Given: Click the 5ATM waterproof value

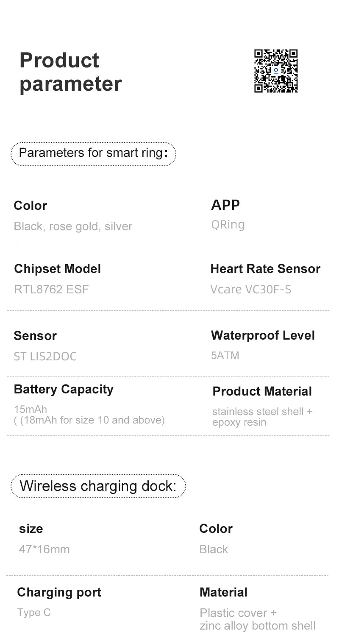Looking at the screenshot, I should 225,355.
